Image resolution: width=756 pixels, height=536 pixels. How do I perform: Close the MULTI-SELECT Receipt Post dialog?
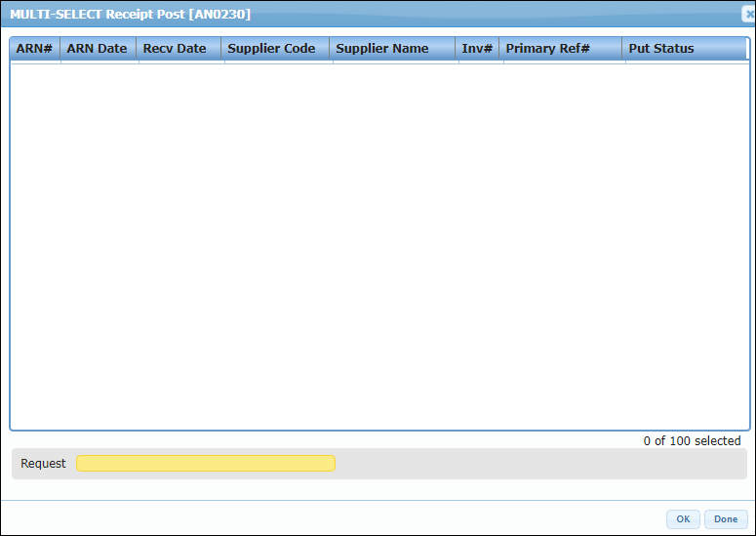(749, 14)
